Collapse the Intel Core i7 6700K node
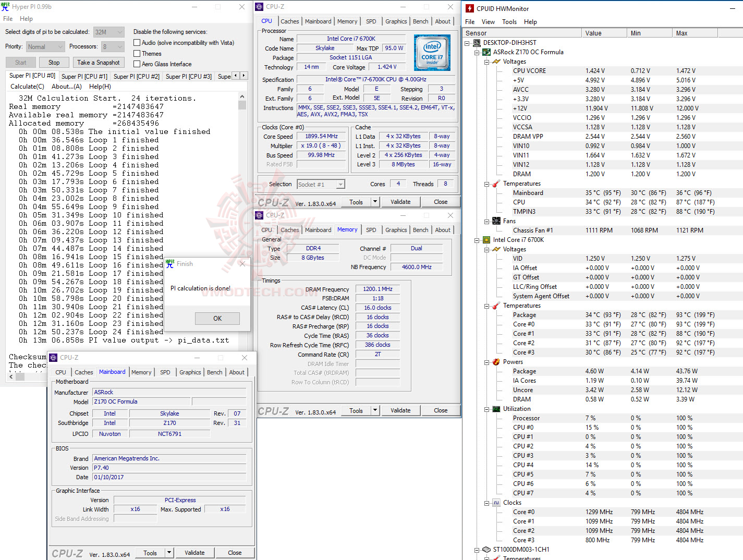Screen dimensions: 743x560 (477, 240)
